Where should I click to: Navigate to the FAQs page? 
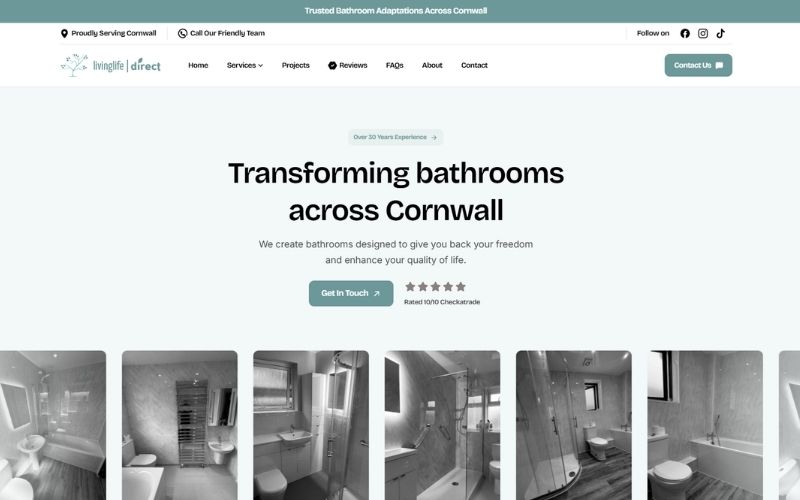[394, 65]
